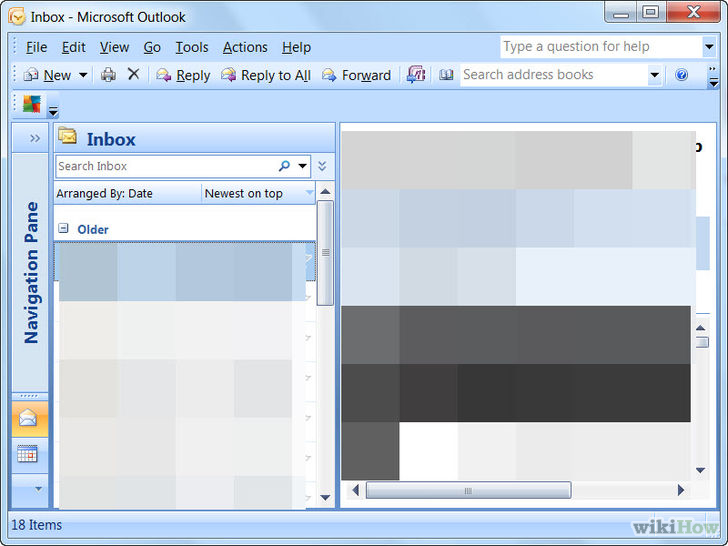Screen dimensions: 728x546
Task: Click the Outlook title bar icon
Action: (x=17, y=17)
